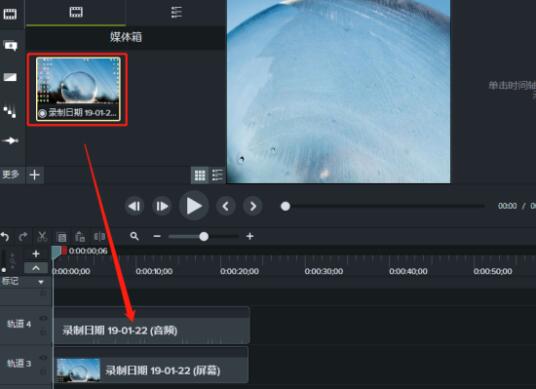Jump to the next clip
This screenshot has height=389, width=536.
tap(253, 206)
